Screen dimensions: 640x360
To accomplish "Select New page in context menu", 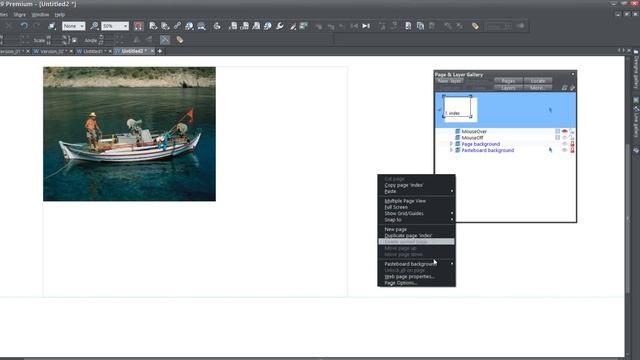I will coord(416,229).
